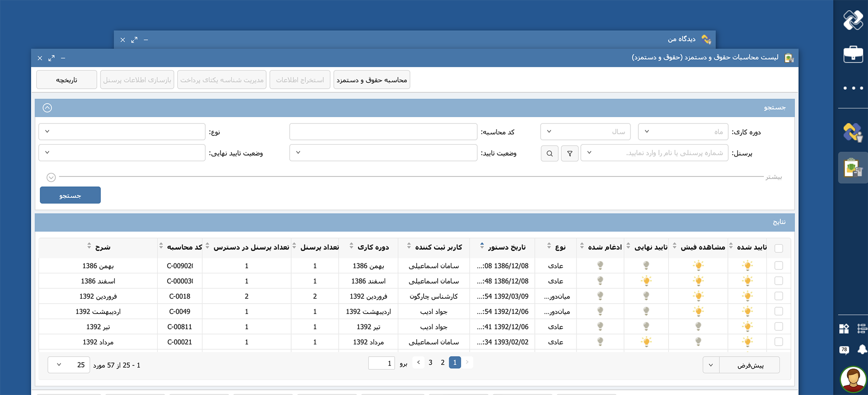This screenshot has height=395, width=868.
Task: Open the تاریخچه history tab button
Action: tap(66, 80)
